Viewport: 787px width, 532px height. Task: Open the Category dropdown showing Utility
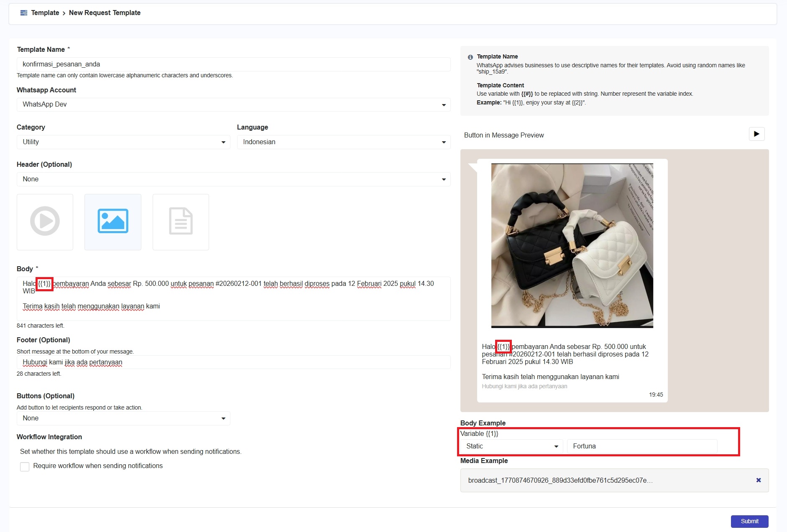[x=123, y=142]
